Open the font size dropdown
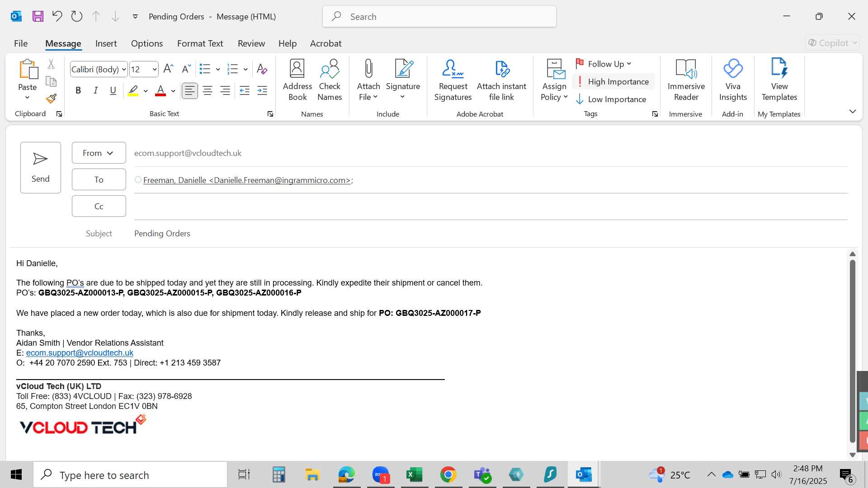868x488 pixels. tap(155, 70)
